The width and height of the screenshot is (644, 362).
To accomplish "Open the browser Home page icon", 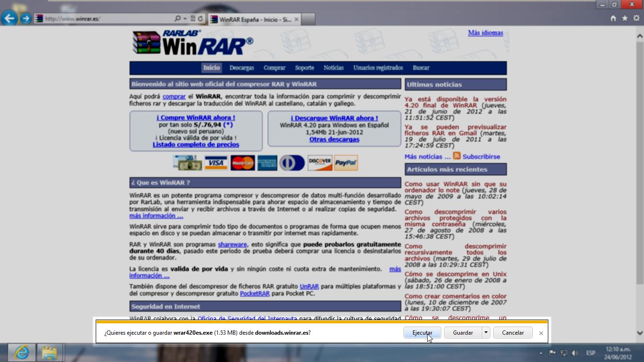I will coord(613,18).
